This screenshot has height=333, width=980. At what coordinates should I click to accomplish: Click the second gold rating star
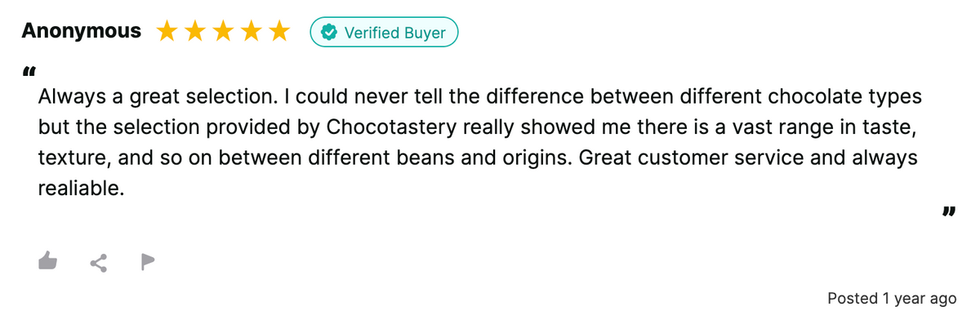(195, 32)
